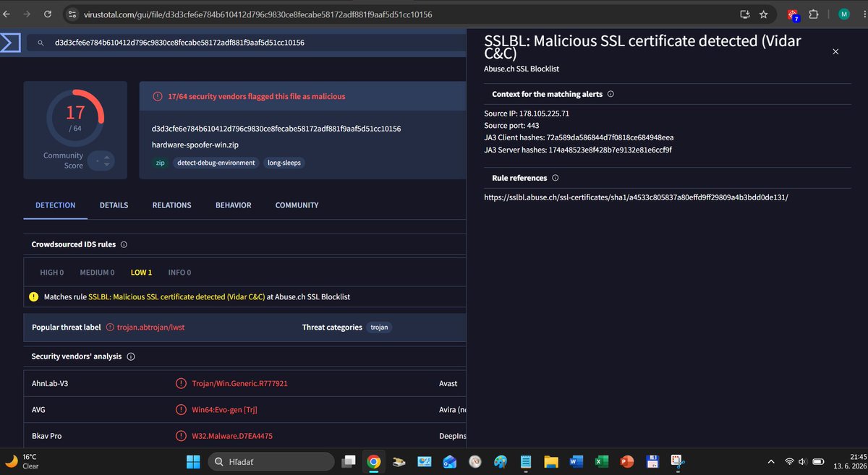The width and height of the screenshot is (868, 475).
Task: Switch to the DETECTION tab
Action: coord(56,205)
